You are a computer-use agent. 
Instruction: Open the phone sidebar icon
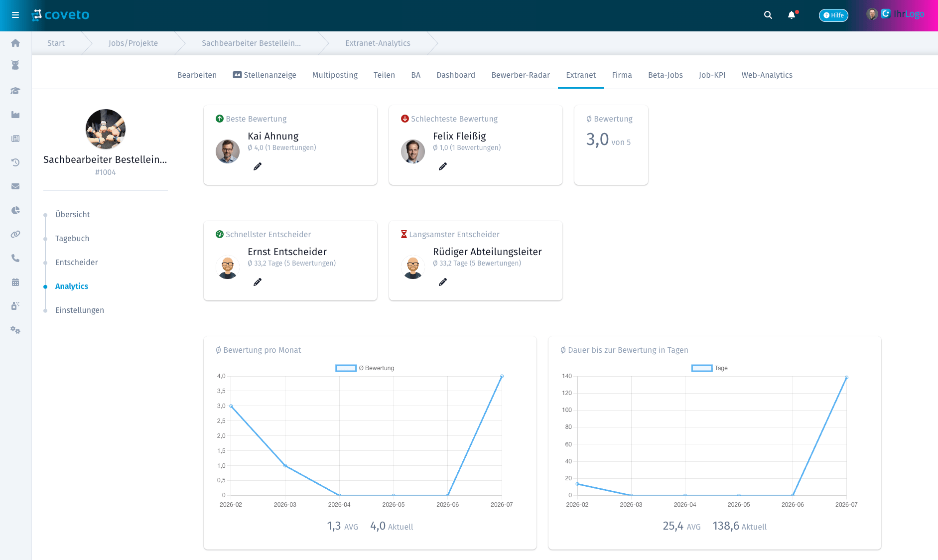coord(15,258)
